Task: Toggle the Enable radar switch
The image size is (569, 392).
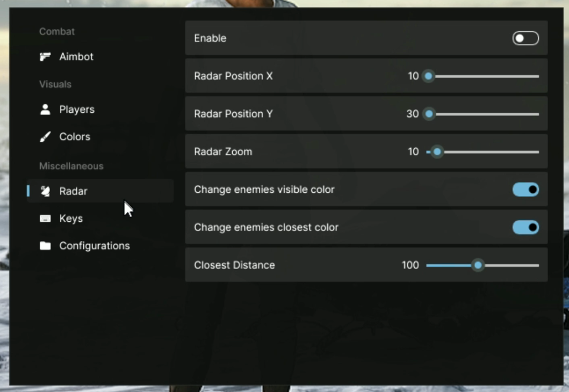Action: (525, 38)
